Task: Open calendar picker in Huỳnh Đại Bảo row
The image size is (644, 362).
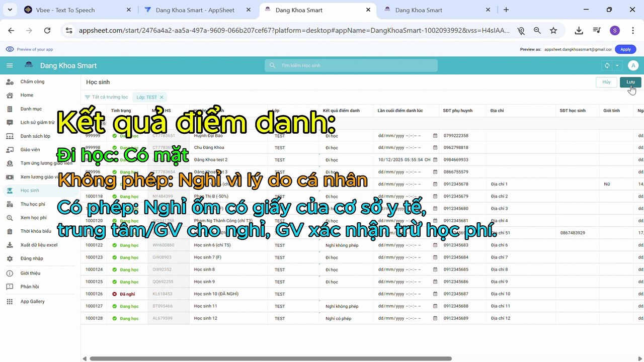Action: point(435,136)
